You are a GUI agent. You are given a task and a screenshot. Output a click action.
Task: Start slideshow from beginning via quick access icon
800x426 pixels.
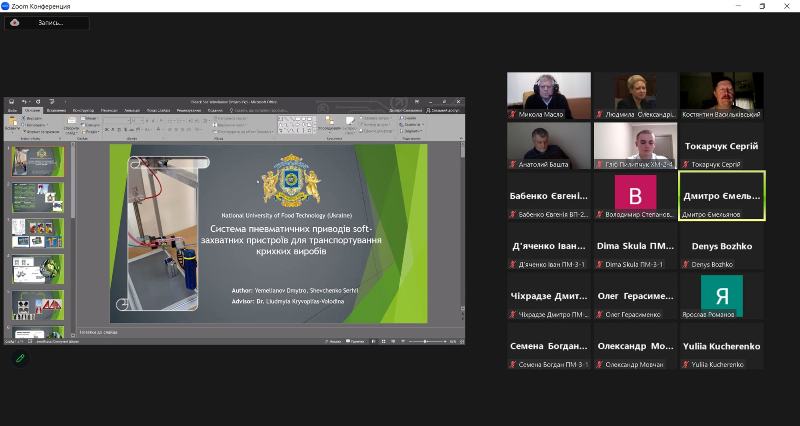click(x=51, y=102)
